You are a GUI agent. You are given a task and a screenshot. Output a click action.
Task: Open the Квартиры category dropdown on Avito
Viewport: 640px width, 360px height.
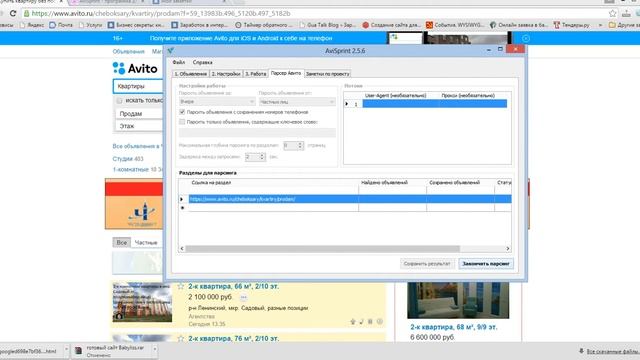point(138,86)
